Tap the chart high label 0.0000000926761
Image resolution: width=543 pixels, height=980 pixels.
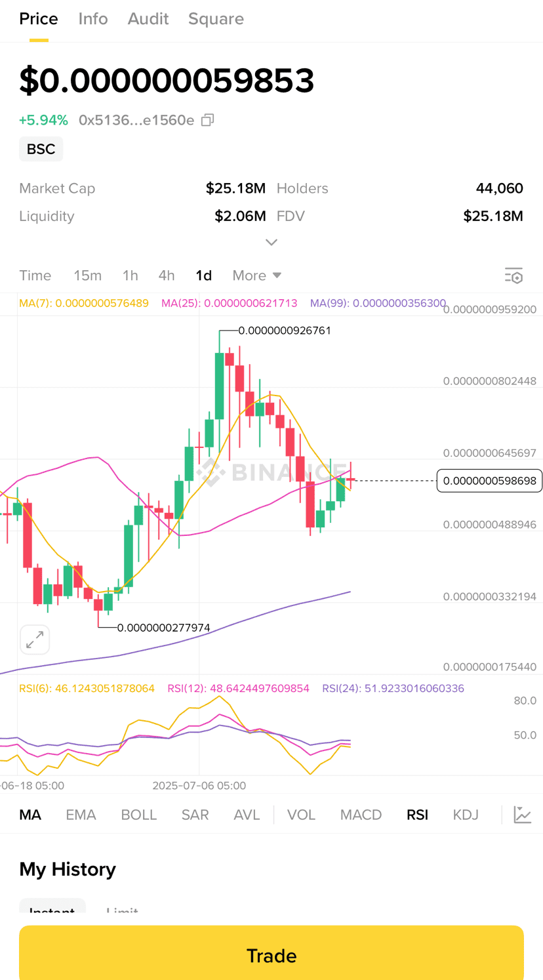[285, 331]
